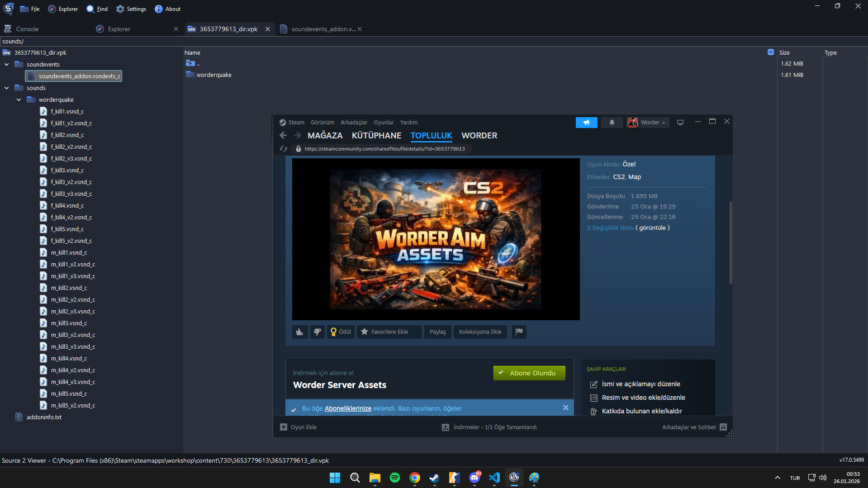Open the File menu in Source 2 Viewer
This screenshot has width=868, height=488.
pyautogui.click(x=29, y=9)
